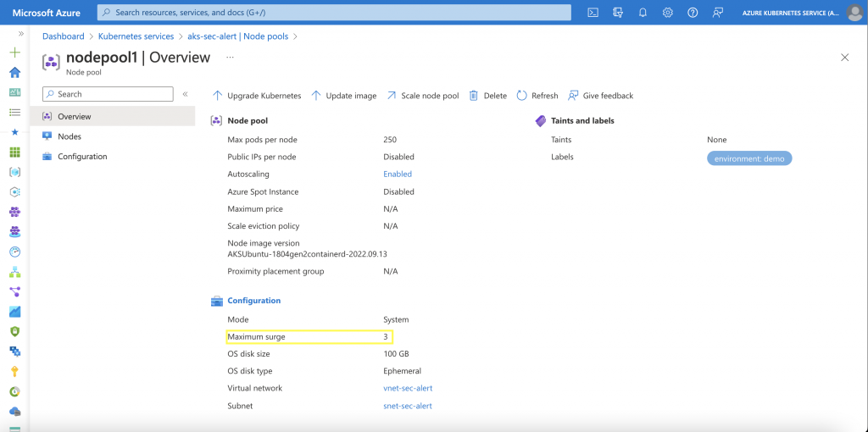
Task: Open the vnet-sec-alert virtual network link
Action: [x=408, y=388]
